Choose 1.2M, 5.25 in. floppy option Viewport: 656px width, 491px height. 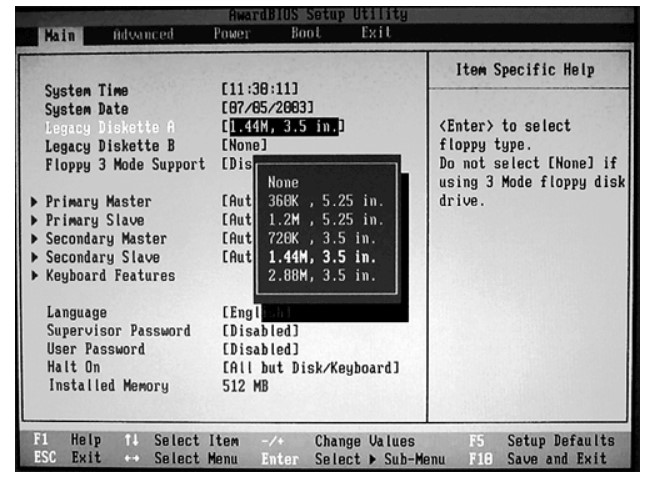[326, 220]
